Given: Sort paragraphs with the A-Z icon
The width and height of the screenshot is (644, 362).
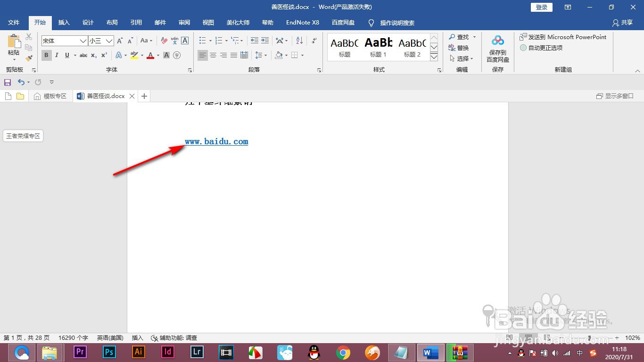Looking at the screenshot, I should point(299,41).
